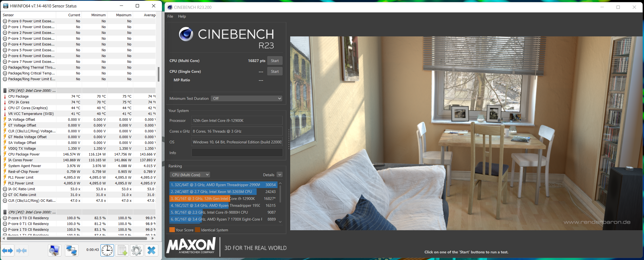Click the orange Your Score legend swatch
The width and height of the screenshot is (644, 260).
point(172,230)
